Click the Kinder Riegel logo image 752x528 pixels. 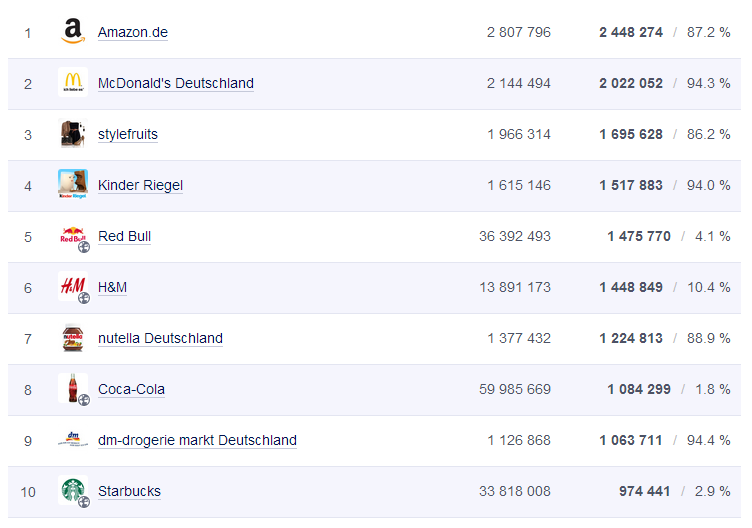click(x=73, y=185)
